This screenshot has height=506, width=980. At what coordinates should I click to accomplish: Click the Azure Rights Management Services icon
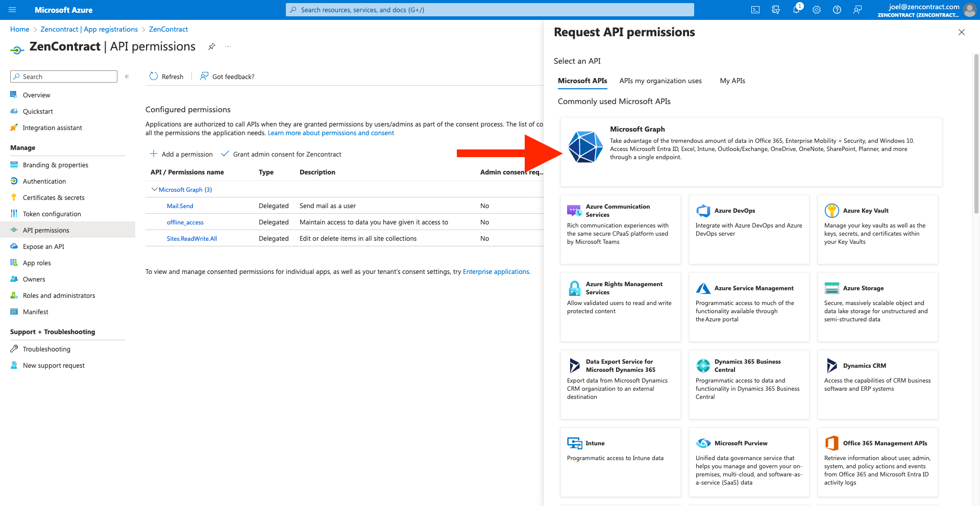coord(575,288)
